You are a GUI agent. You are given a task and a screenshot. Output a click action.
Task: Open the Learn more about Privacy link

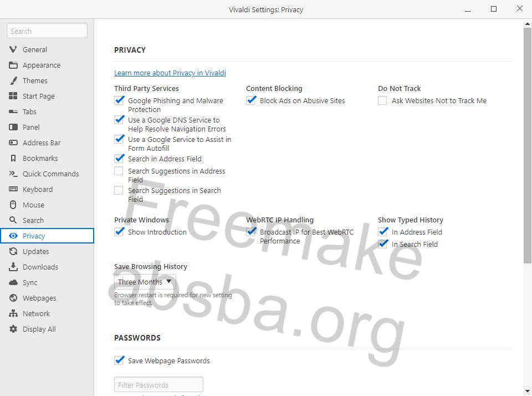pos(170,73)
